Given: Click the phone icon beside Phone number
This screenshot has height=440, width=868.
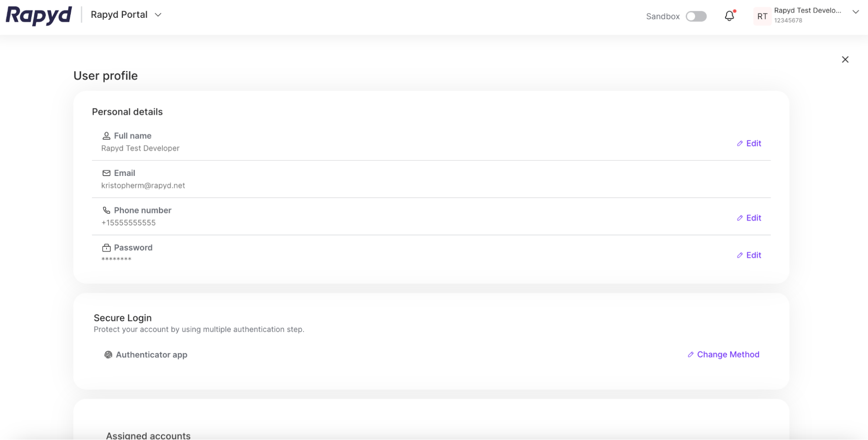Looking at the screenshot, I should point(106,210).
